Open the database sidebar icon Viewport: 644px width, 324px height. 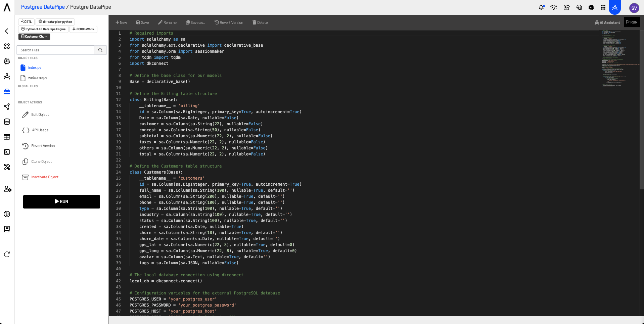pyautogui.click(x=7, y=122)
